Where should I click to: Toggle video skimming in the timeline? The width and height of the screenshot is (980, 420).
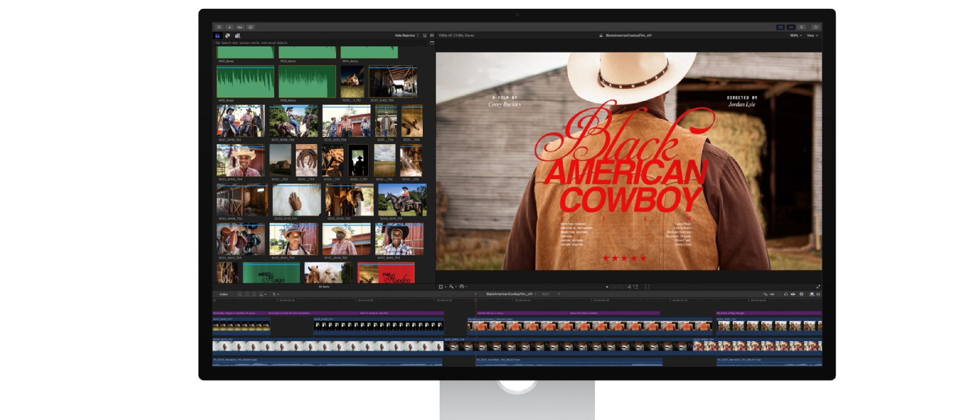(765, 294)
